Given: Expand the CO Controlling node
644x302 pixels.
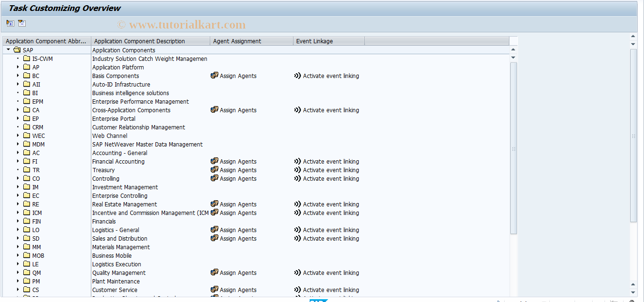Looking at the screenshot, I should [x=18, y=178].
